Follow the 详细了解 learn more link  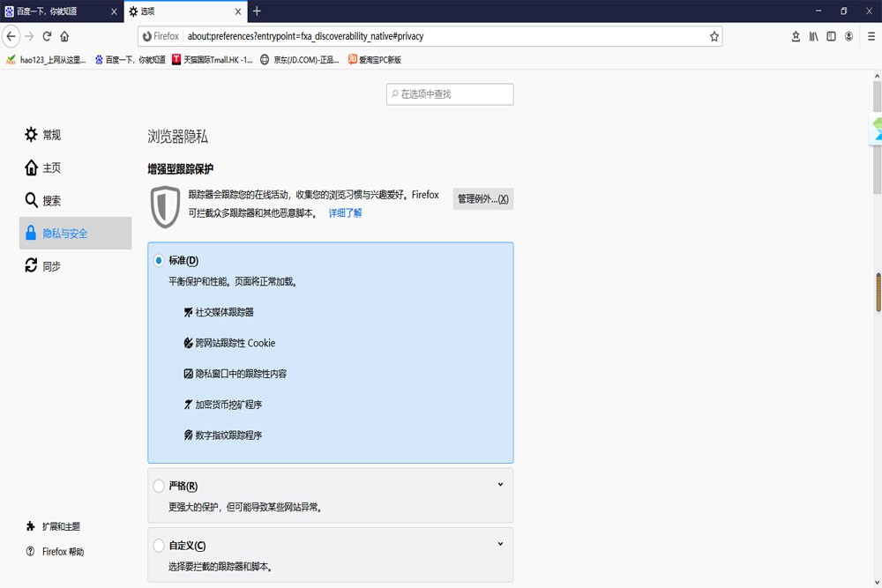click(346, 213)
